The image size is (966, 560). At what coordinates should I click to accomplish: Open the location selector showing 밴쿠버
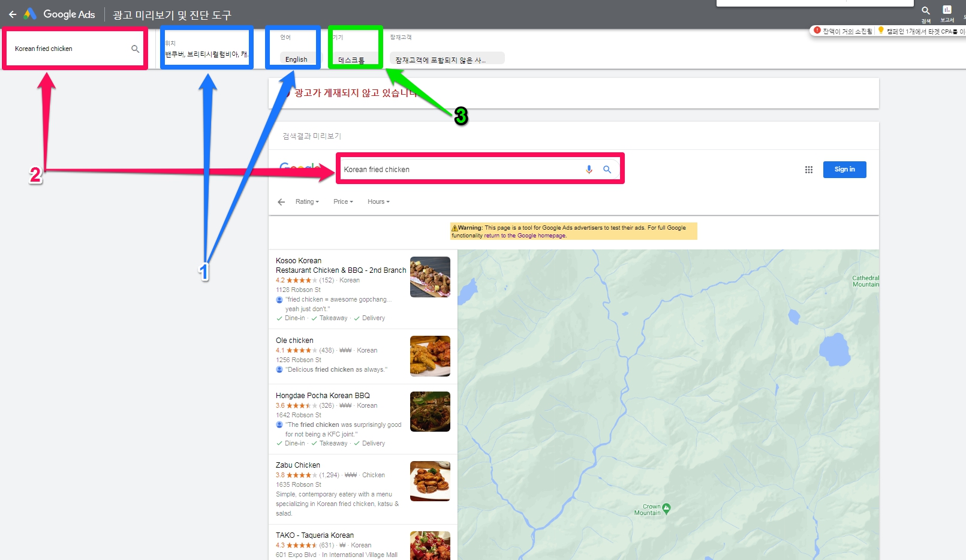tap(207, 54)
